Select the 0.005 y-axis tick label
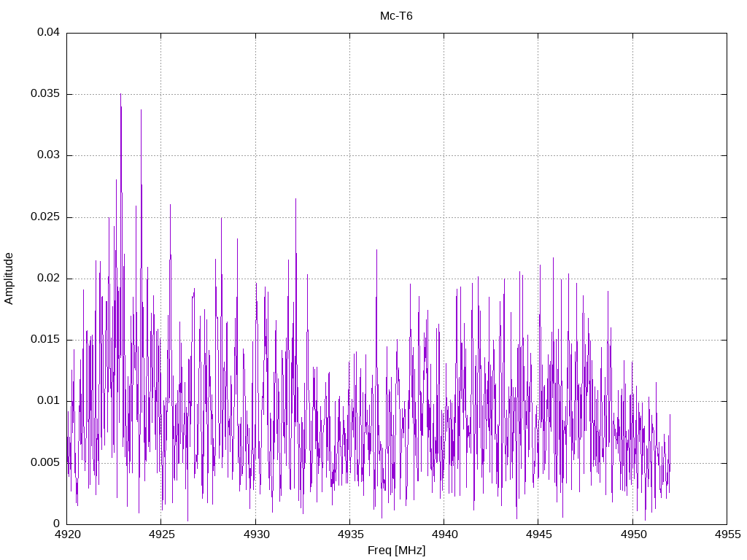 (x=45, y=462)
